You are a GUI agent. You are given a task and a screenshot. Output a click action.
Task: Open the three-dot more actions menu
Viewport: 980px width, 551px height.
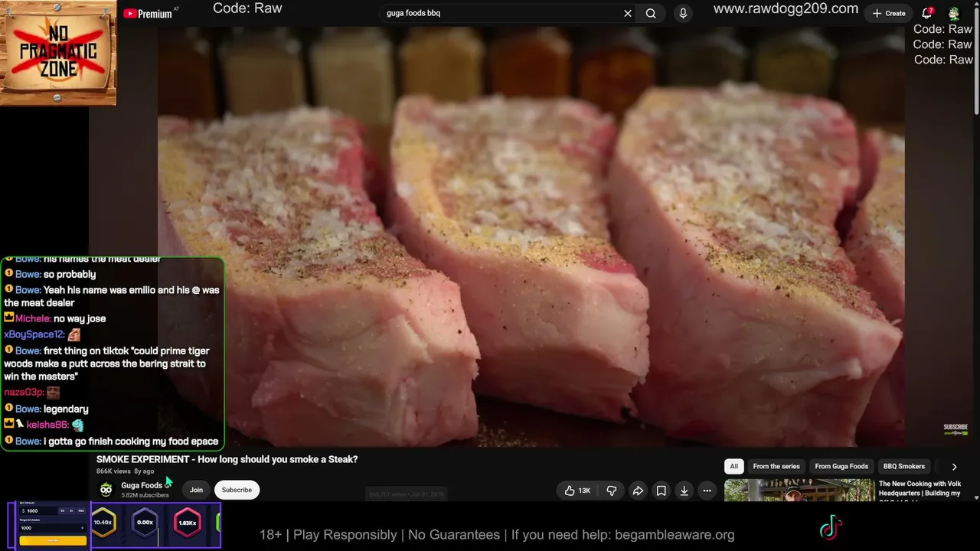pyautogui.click(x=707, y=491)
